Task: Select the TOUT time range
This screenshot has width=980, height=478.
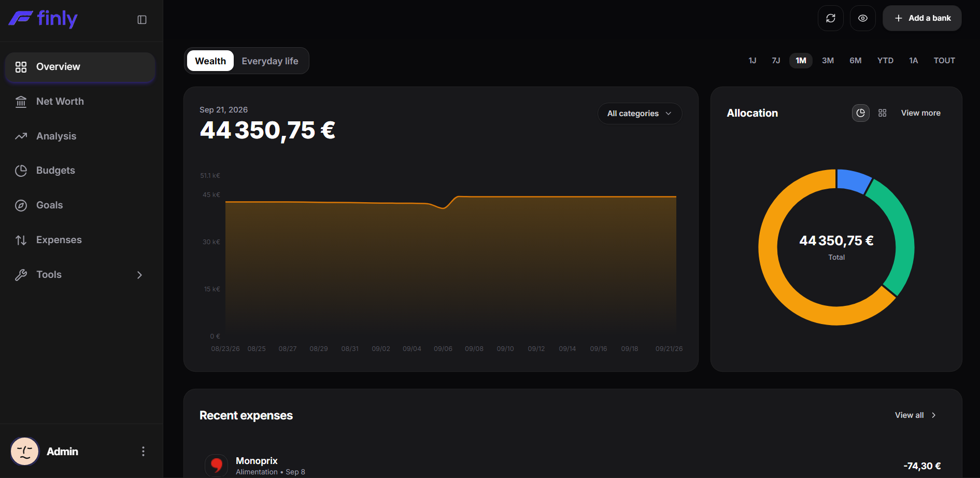Action: point(944,61)
